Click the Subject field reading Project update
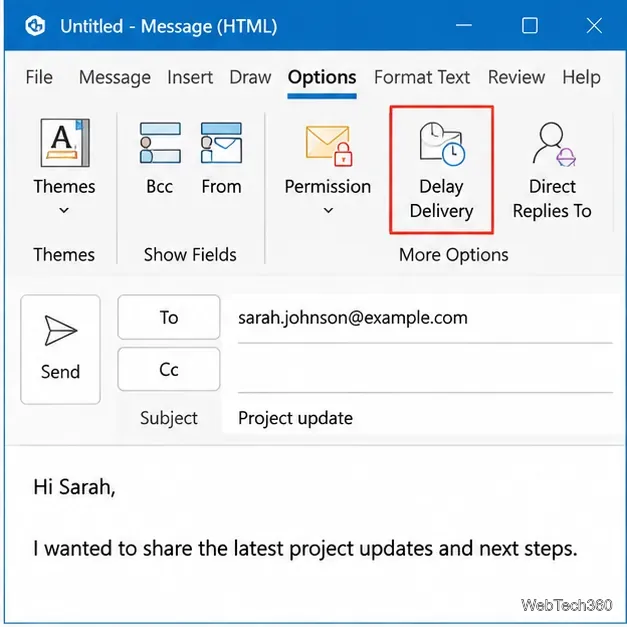The image size is (627, 627). click(x=425, y=418)
